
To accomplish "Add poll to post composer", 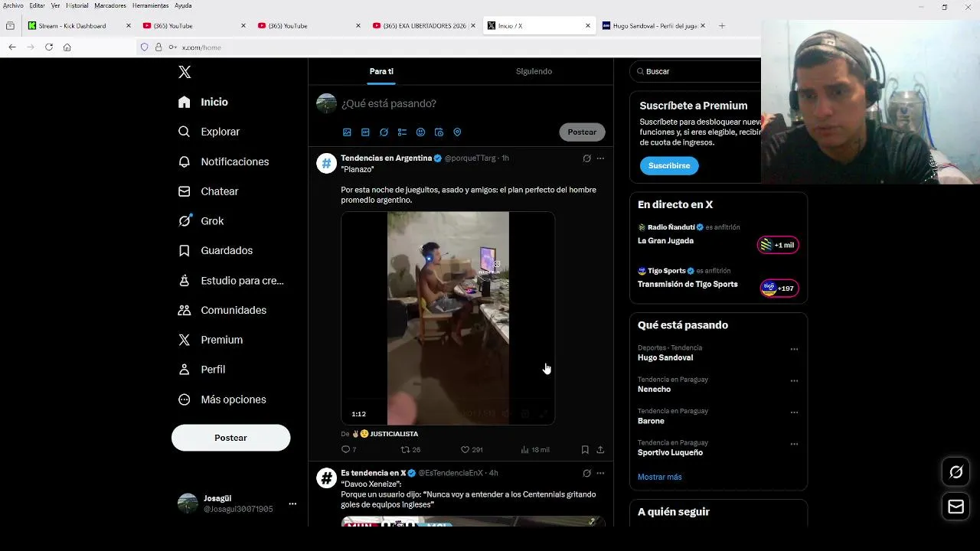I will click(402, 132).
